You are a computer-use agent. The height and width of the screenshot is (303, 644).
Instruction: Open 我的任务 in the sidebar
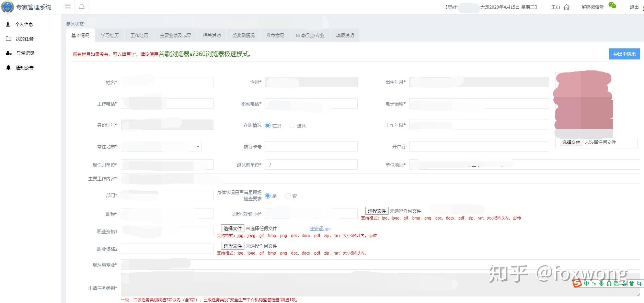(x=24, y=39)
